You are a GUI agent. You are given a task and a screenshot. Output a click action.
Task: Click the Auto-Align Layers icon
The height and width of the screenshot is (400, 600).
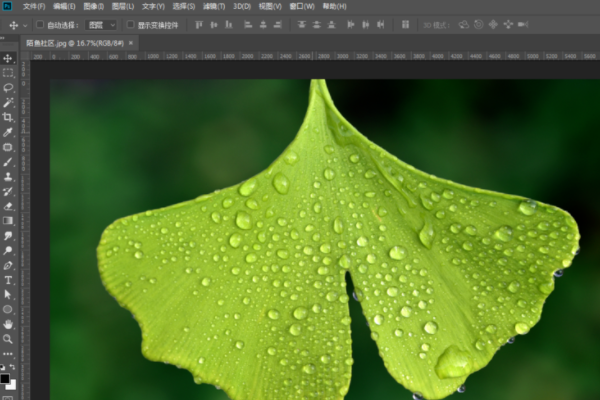[405, 25]
